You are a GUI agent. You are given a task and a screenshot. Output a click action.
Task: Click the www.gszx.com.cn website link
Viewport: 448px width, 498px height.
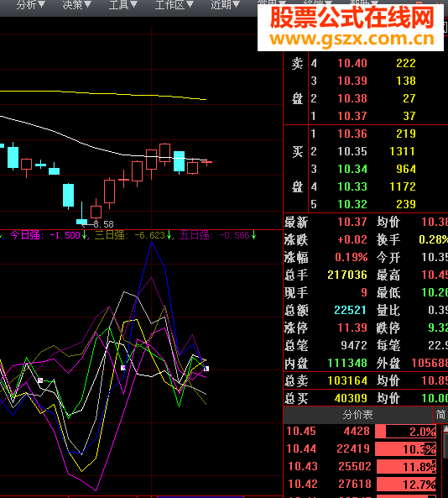click(352, 39)
